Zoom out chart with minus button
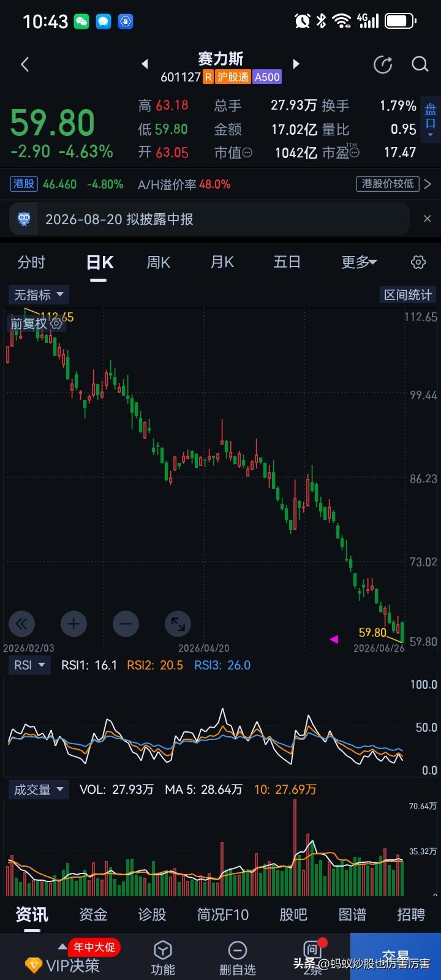Image resolution: width=441 pixels, height=980 pixels. point(126,624)
